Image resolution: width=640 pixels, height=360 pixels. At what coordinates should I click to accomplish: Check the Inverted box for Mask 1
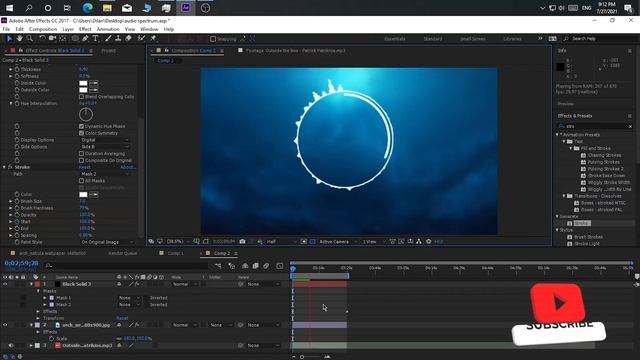[146, 298]
